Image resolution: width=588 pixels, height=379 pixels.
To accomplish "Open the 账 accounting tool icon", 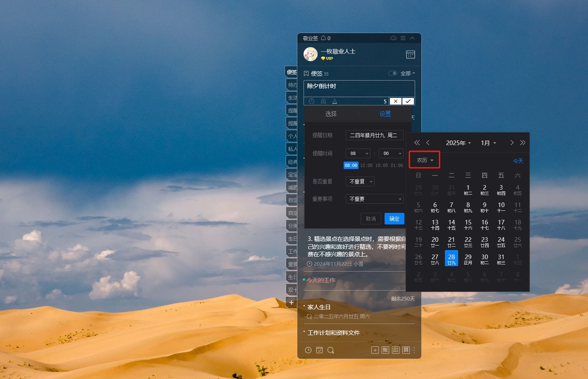I will tap(385, 350).
